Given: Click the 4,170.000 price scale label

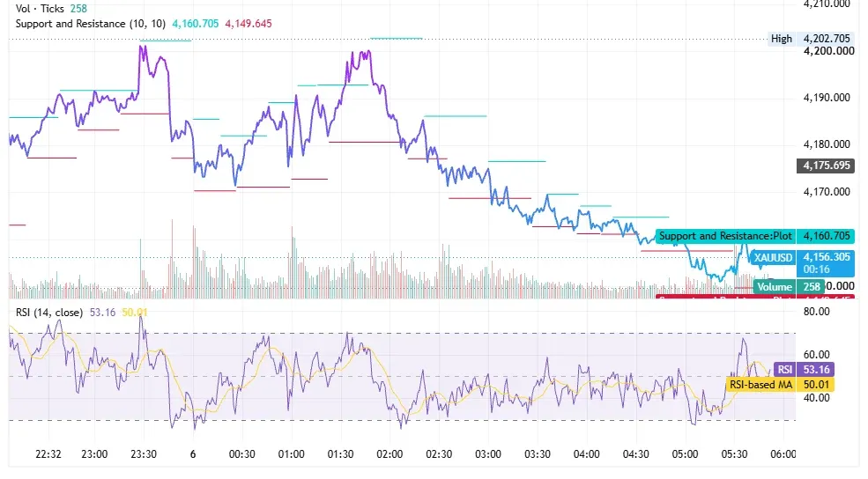Looking at the screenshot, I should pos(827,192).
